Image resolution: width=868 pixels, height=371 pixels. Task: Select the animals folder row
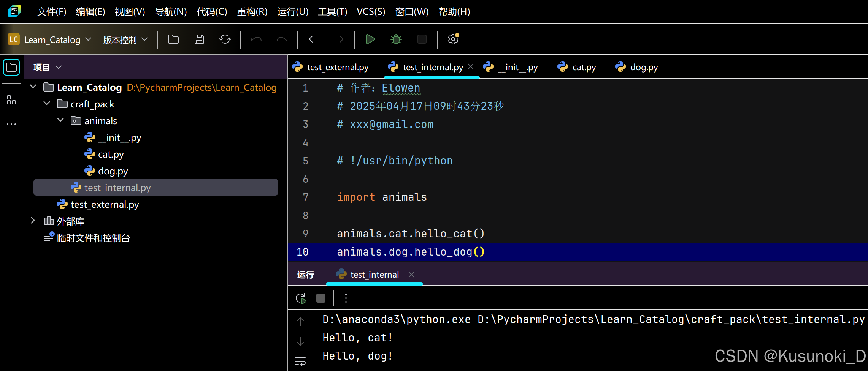coord(94,121)
